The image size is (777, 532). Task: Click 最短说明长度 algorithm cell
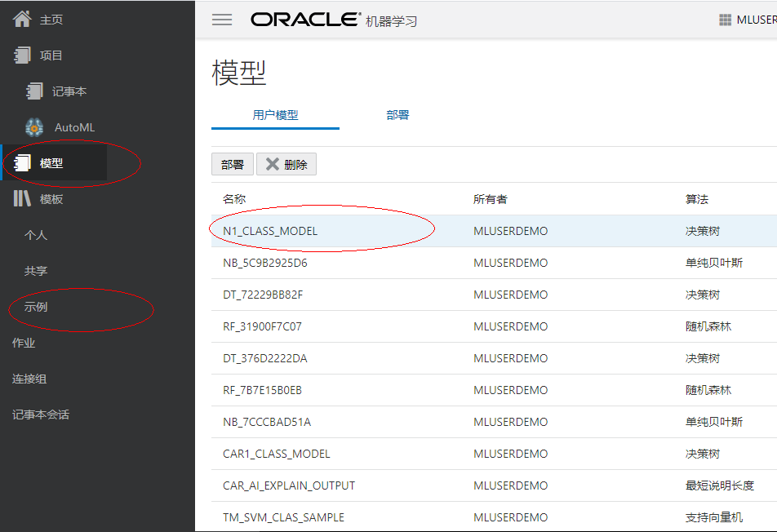click(720, 485)
